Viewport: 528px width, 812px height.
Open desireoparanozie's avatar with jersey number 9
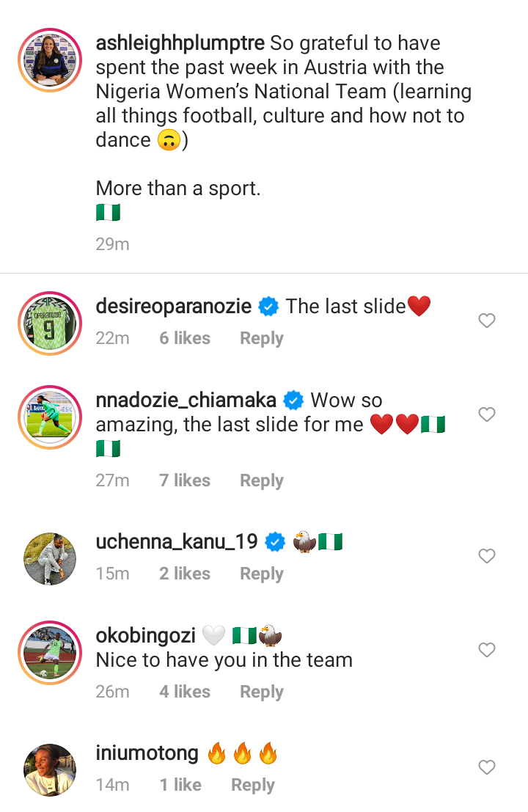click(x=50, y=323)
